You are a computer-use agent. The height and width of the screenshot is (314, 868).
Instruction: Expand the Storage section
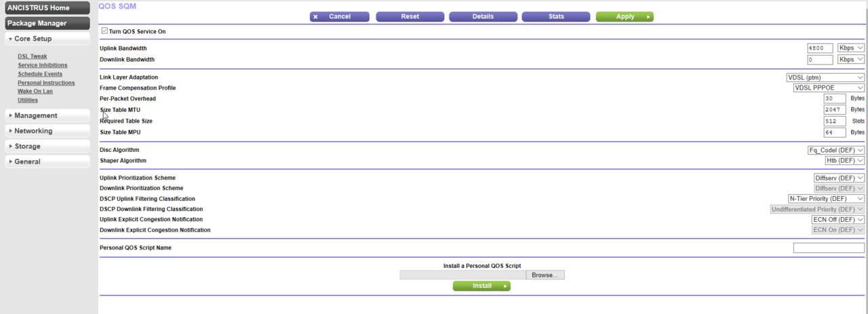[x=47, y=146]
